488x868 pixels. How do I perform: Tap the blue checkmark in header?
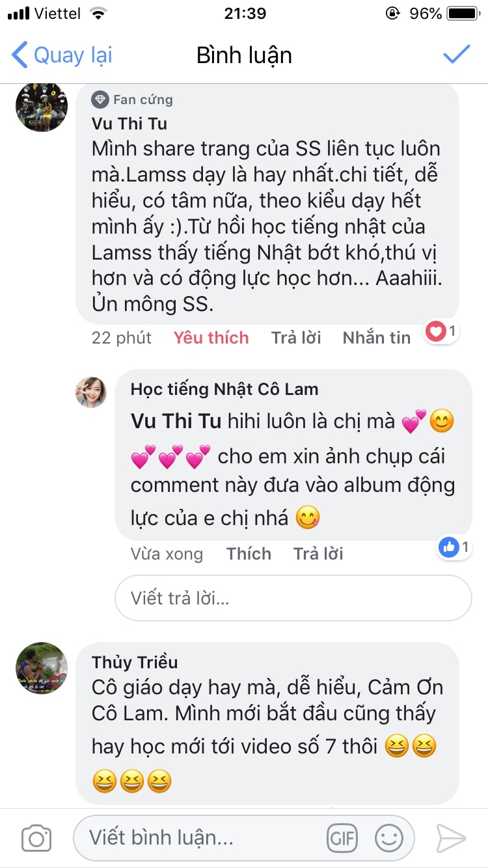tap(456, 55)
